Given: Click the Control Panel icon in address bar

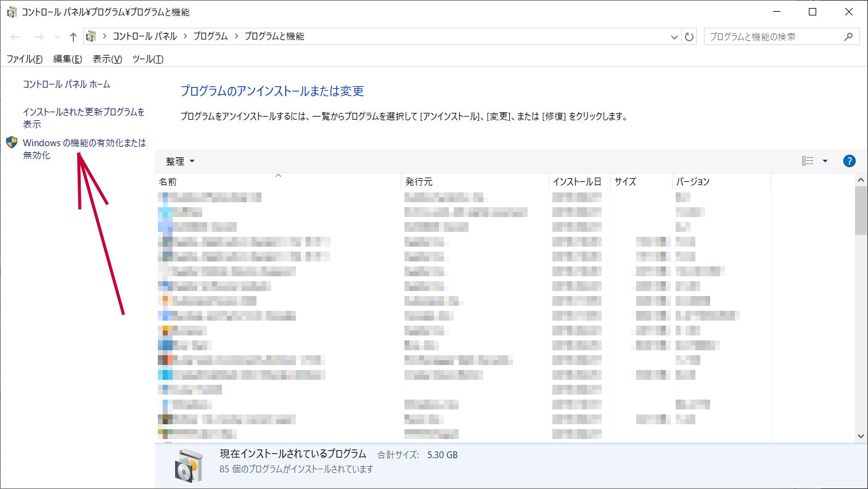Looking at the screenshot, I should [91, 36].
